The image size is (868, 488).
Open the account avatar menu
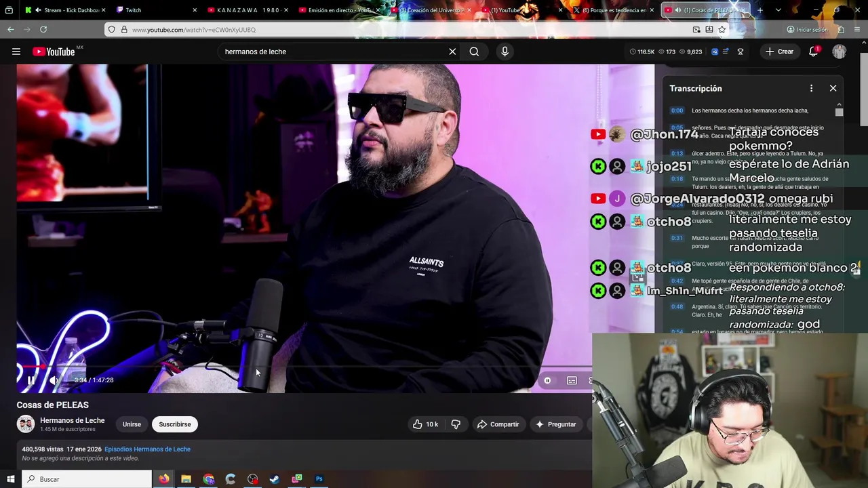[x=840, y=52]
